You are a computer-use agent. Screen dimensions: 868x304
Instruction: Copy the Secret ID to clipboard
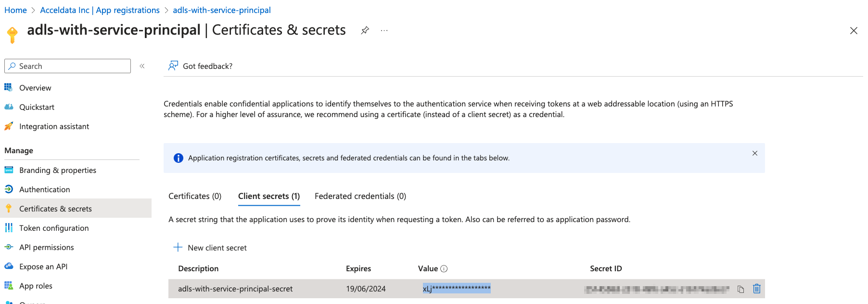tap(741, 289)
